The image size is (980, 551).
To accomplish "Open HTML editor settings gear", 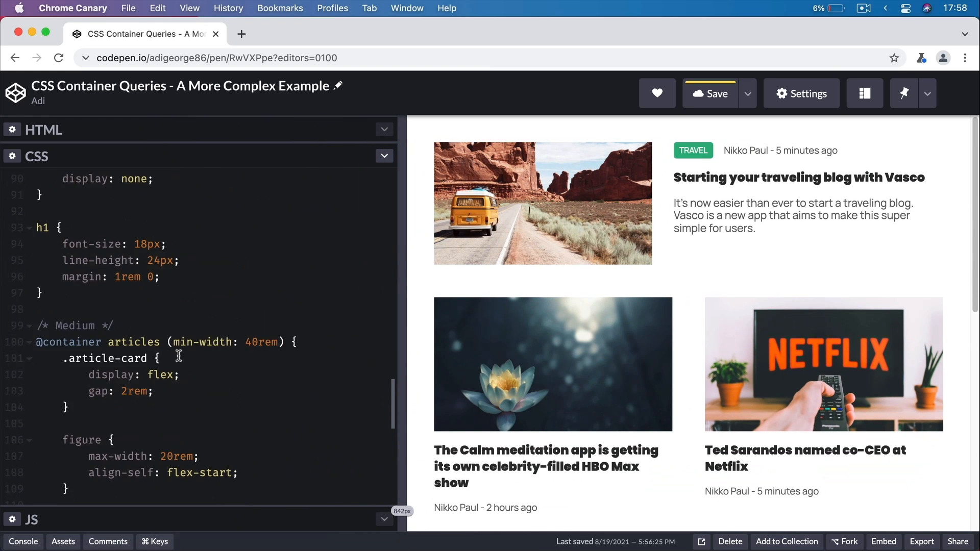I will point(12,130).
